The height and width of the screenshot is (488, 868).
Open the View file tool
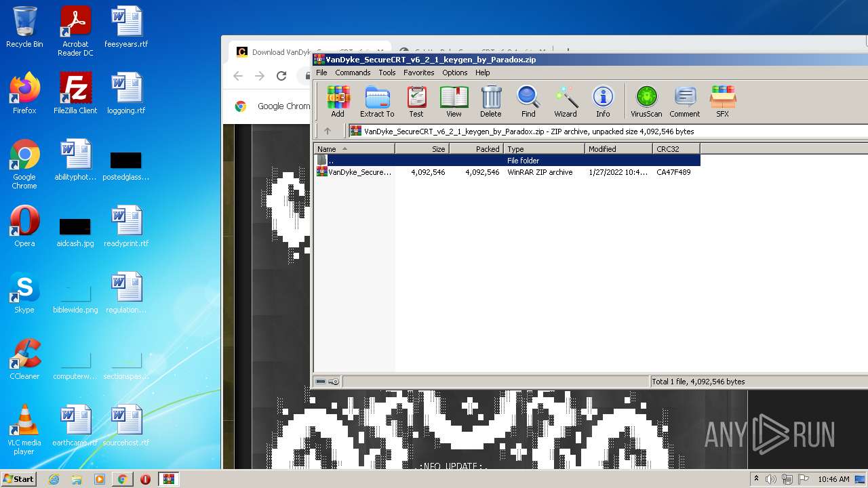coord(454,102)
